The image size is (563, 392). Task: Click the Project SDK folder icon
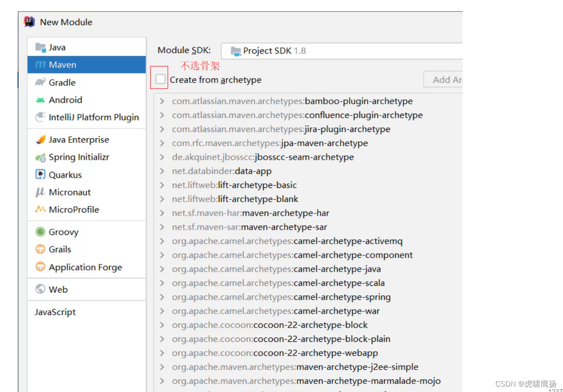(x=236, y=51)
